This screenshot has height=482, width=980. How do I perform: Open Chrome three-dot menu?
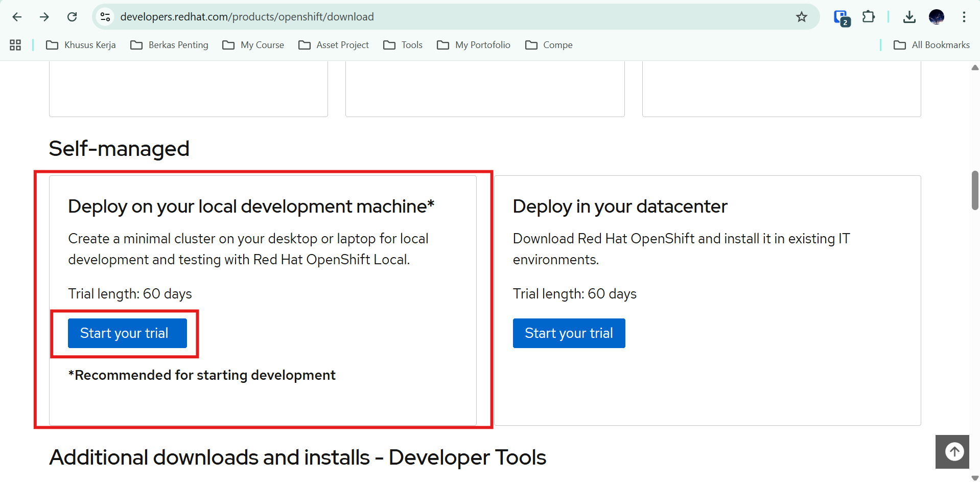point(964,17)
